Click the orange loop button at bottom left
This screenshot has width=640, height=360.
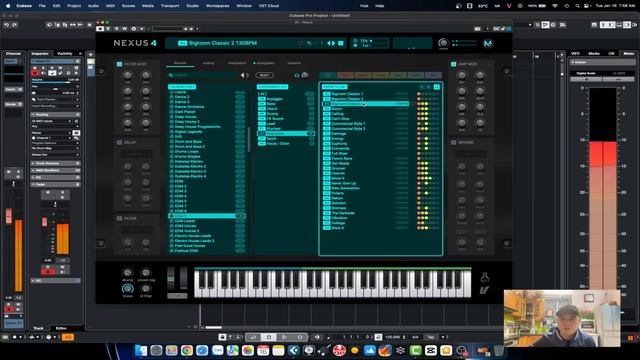67,337
